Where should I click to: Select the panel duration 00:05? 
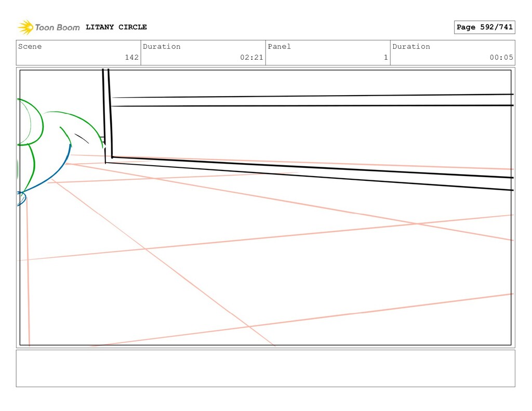(501, 57)
